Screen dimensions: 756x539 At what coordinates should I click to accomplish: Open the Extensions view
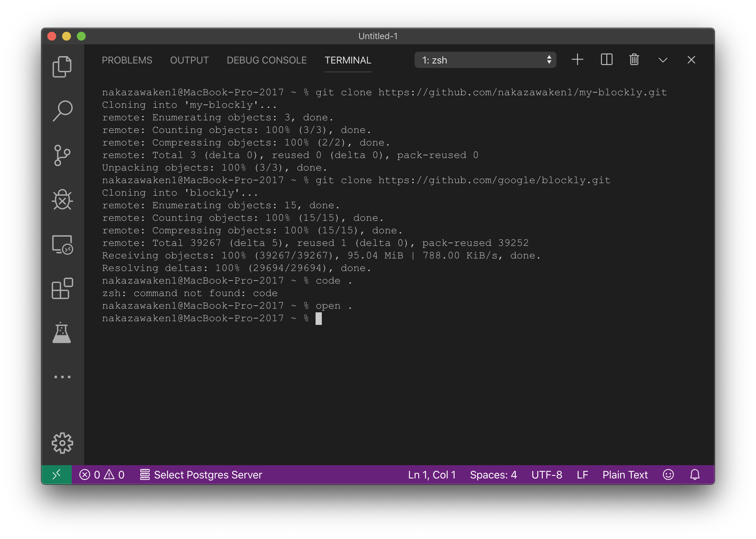62,289
